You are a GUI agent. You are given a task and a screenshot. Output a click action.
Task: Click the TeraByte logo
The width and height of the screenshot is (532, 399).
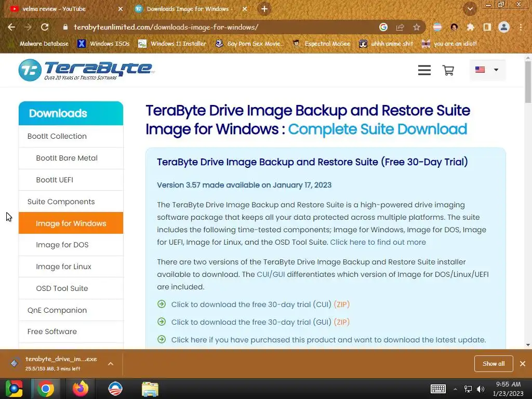coord(86,70)
